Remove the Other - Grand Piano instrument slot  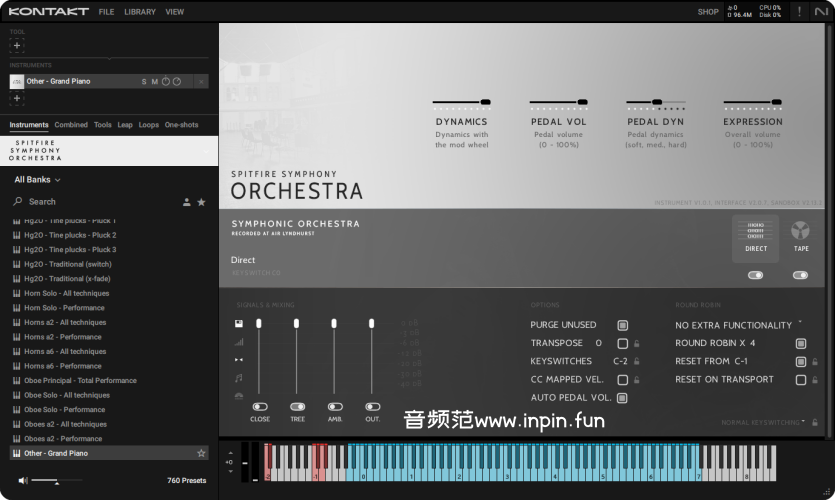coord(201,81)
